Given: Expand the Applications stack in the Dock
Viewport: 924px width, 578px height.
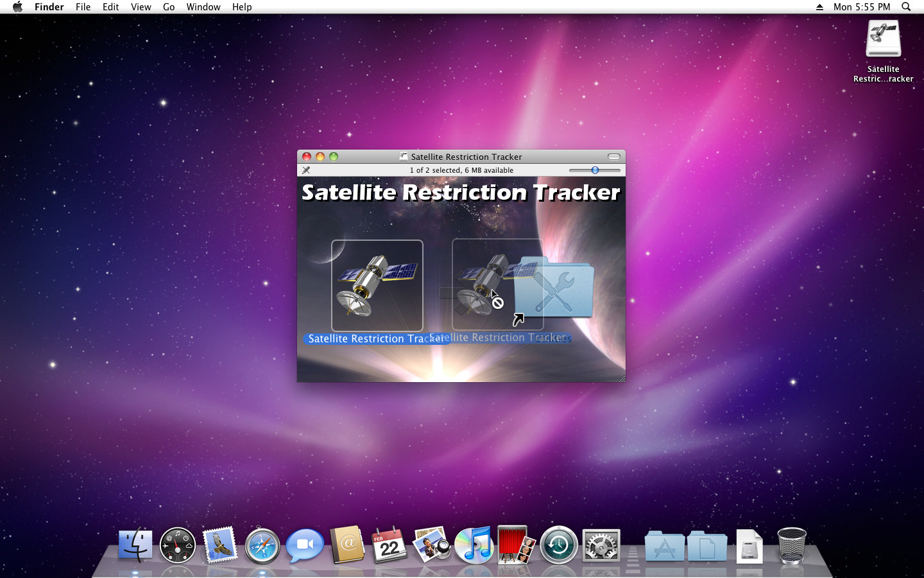Looking at the screenshot, I should 664,547.
